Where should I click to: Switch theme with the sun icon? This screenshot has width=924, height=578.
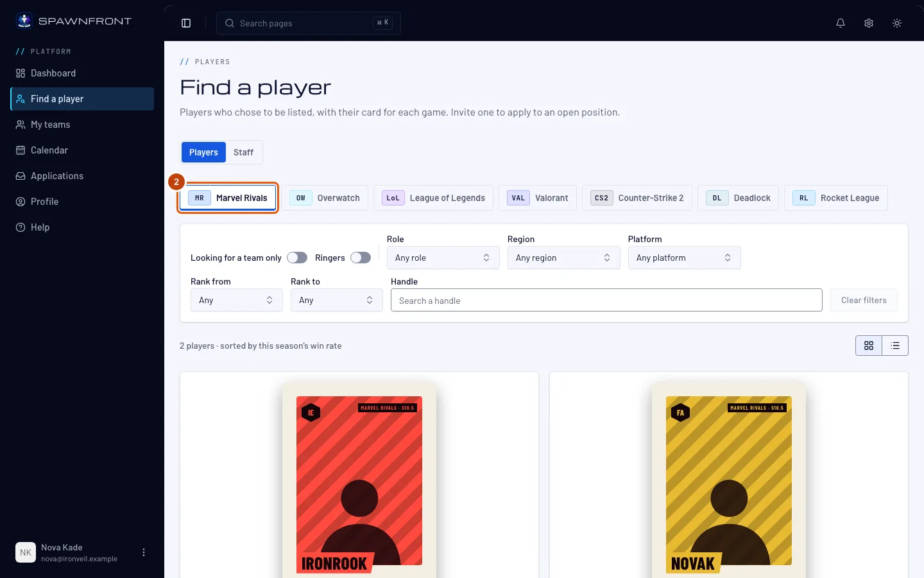[x=897, y=23]
